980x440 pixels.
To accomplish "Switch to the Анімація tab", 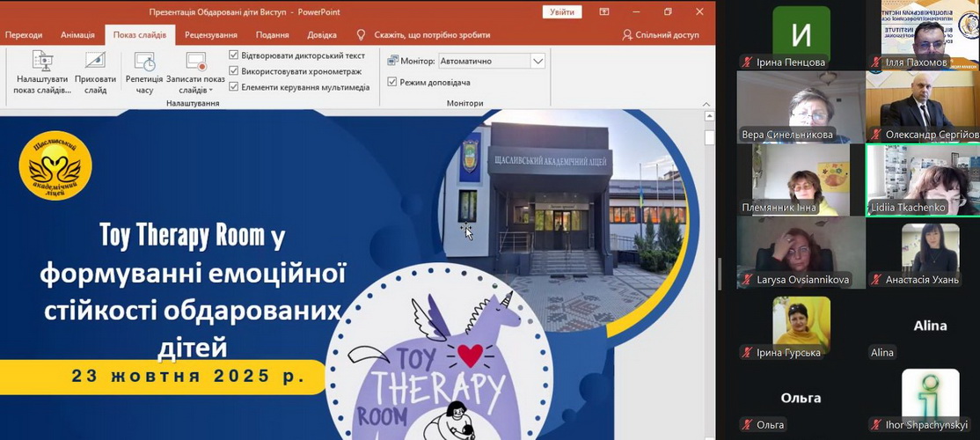I will pos(77,35).
